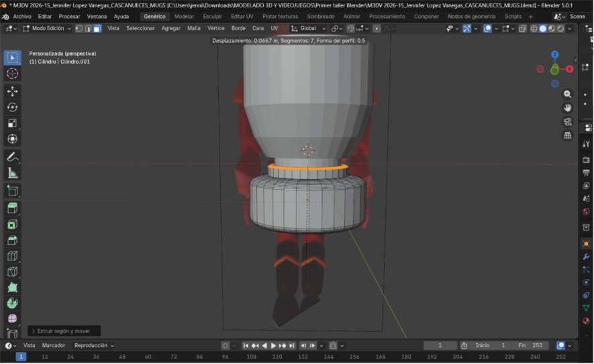Activate the Rotate tool
The width and height of the screenshot is (594, 364).
(12, 107)
